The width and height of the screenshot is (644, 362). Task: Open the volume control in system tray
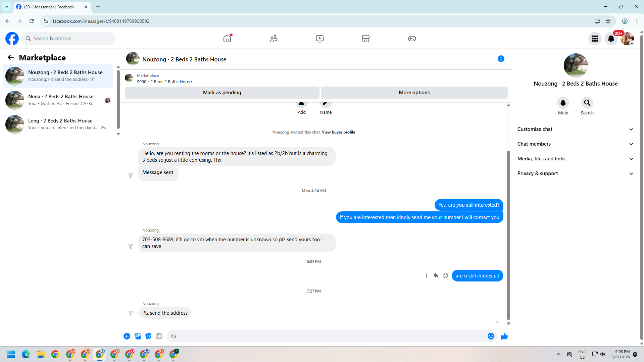603,354
